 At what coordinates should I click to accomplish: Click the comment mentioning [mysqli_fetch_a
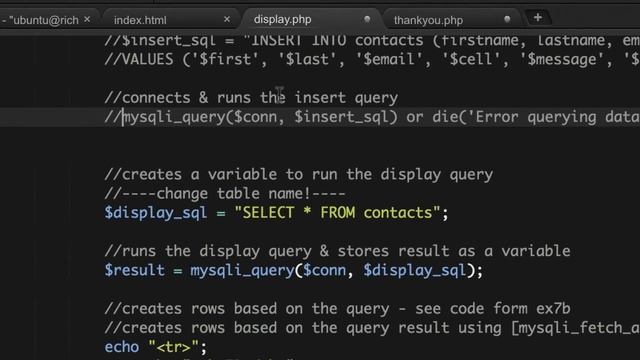point(372,328)
